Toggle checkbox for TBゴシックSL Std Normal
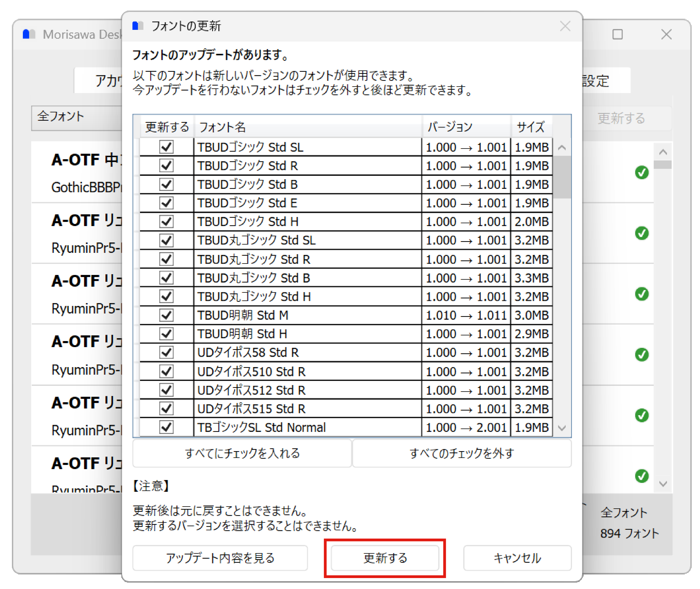The height and width of the screenshot is (589, 700). click(x=166, y=427)
